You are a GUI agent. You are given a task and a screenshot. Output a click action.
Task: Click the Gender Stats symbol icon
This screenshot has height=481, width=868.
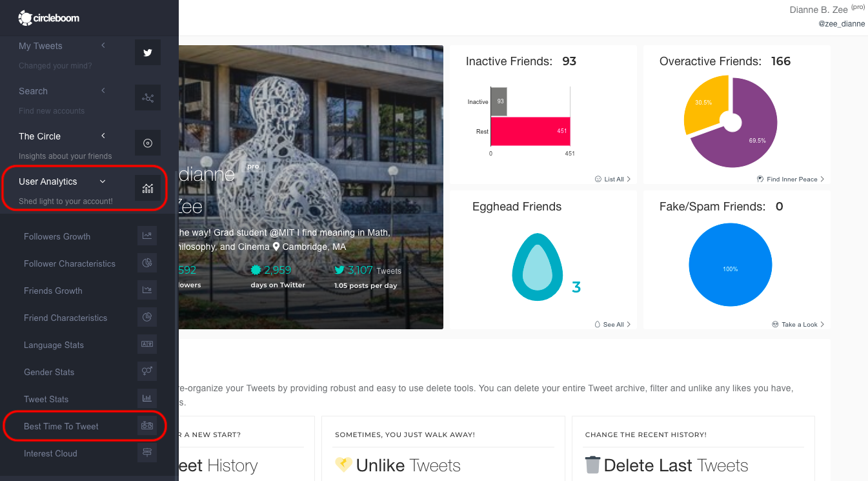[x=147, y=372]
